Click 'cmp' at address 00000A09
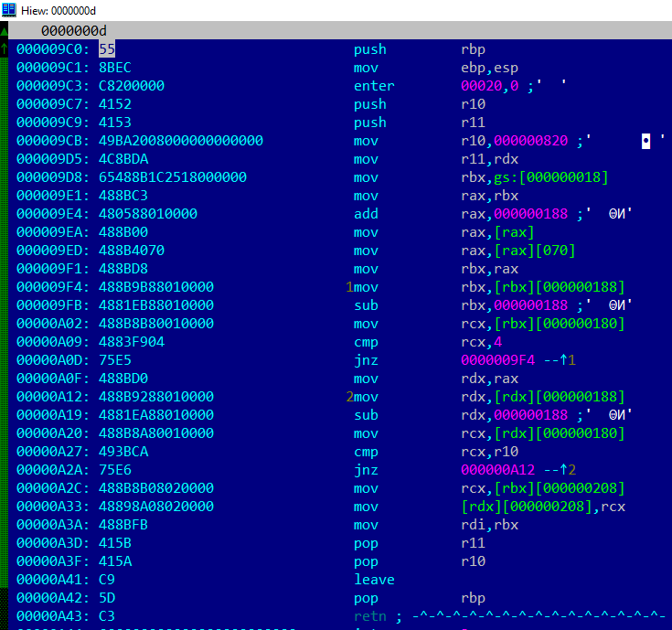Viewport: 672px width, 630px height. 366,342
